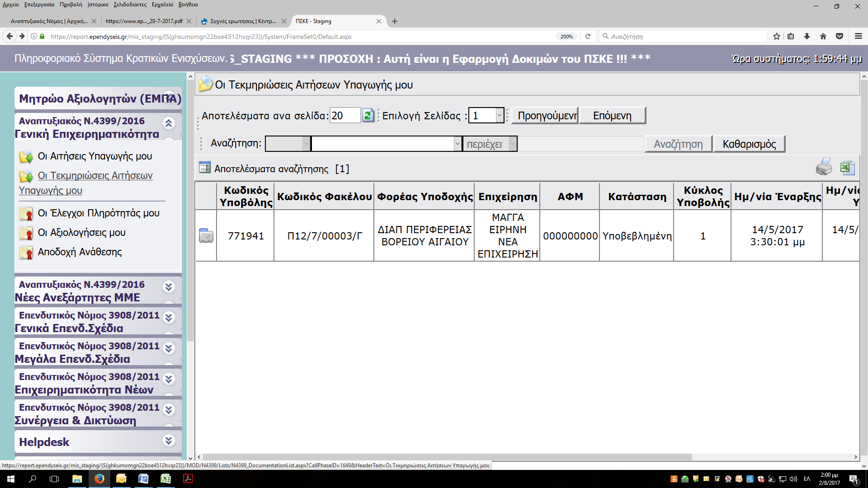The width and height of the screenshot is (868, 488).
Task: Click the Επόμενη page button
Action: tap(612, 116)
